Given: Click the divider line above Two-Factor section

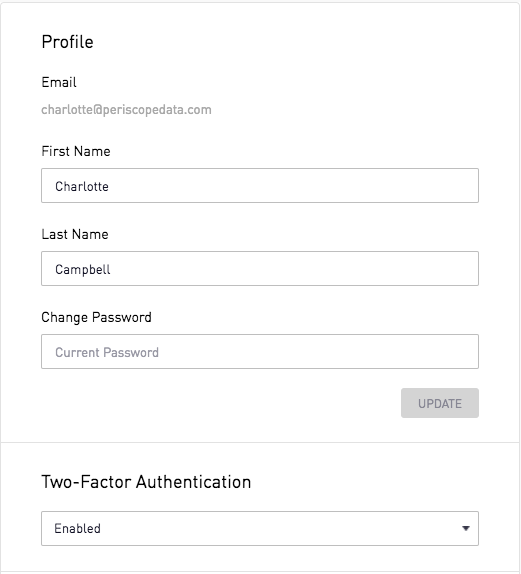Looking at the screenshot, I should (260, 442).
